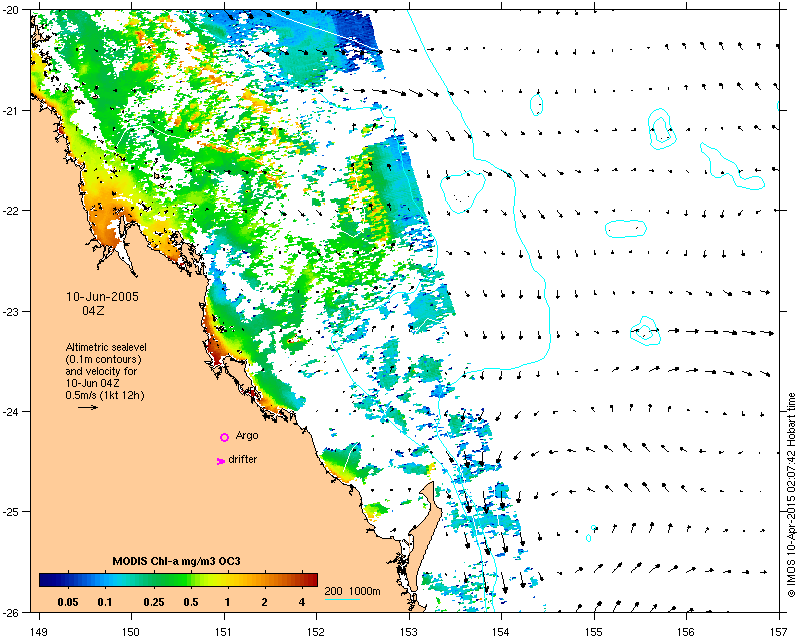Click the '0.5m/s (1kt 12h)' caption text
The width and height of the screenshot is (800, 640).
pyautogui.click(x=105, y=395)
